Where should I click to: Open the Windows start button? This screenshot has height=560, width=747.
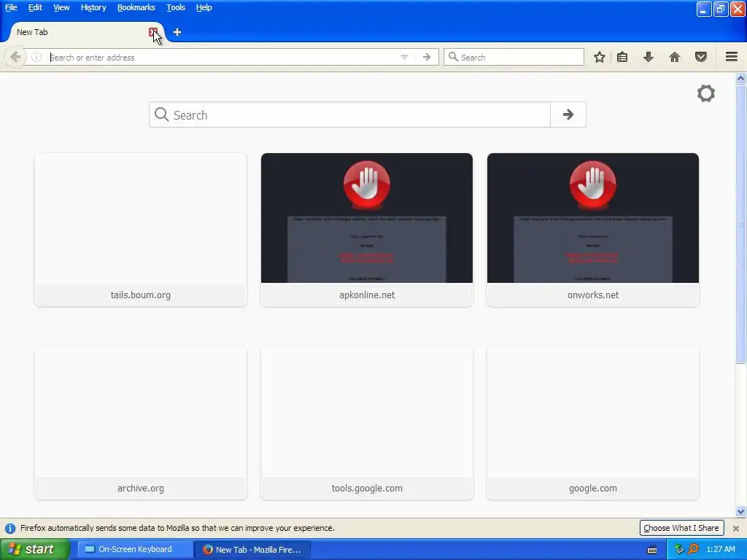tap(34, 549)
